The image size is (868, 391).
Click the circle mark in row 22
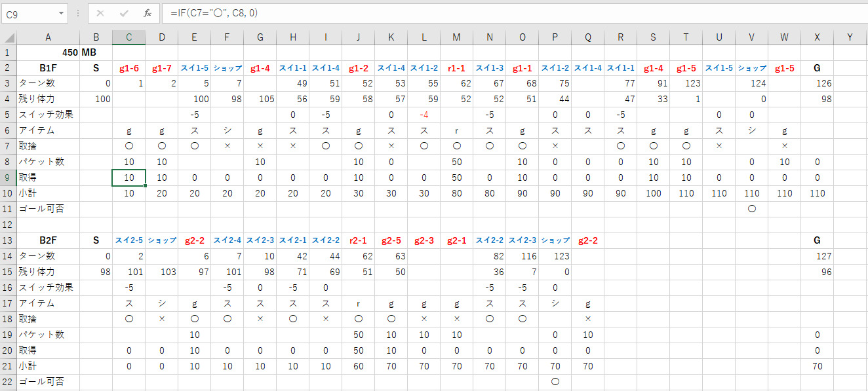coord(555,382)
